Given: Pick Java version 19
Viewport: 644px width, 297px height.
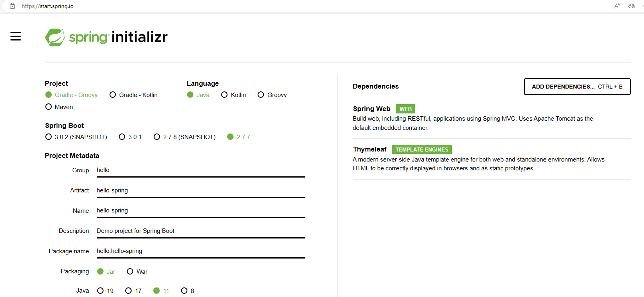Looking at the screenshot, I should [x=106, y=291].
